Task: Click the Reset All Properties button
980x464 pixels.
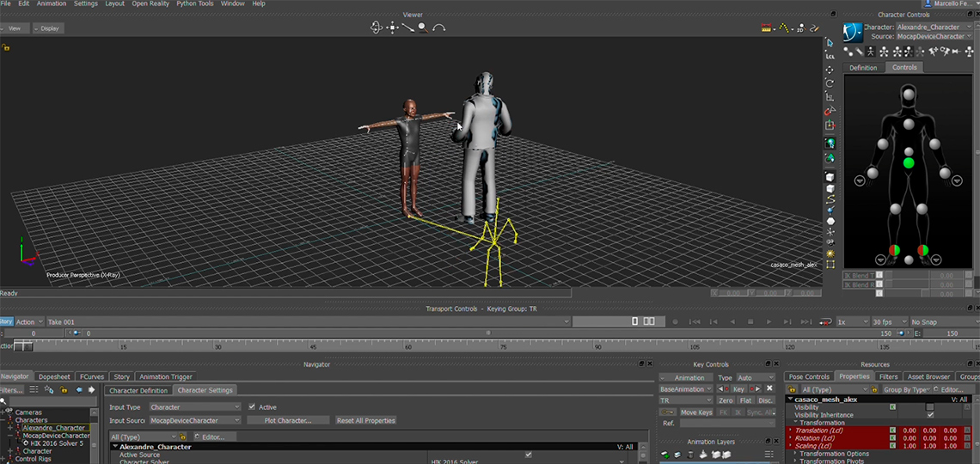Action: (365, 421)
